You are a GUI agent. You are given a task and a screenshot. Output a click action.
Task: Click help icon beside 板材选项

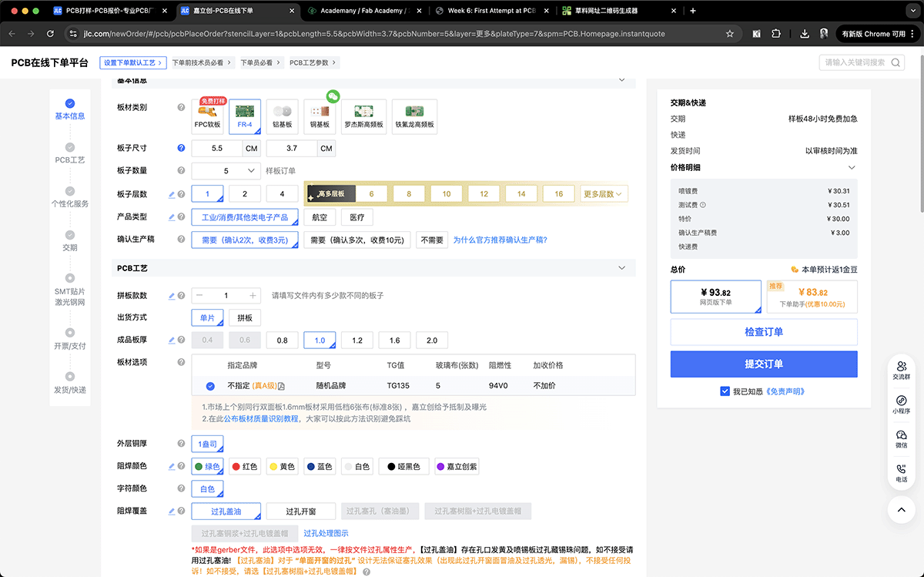point(181,362)
